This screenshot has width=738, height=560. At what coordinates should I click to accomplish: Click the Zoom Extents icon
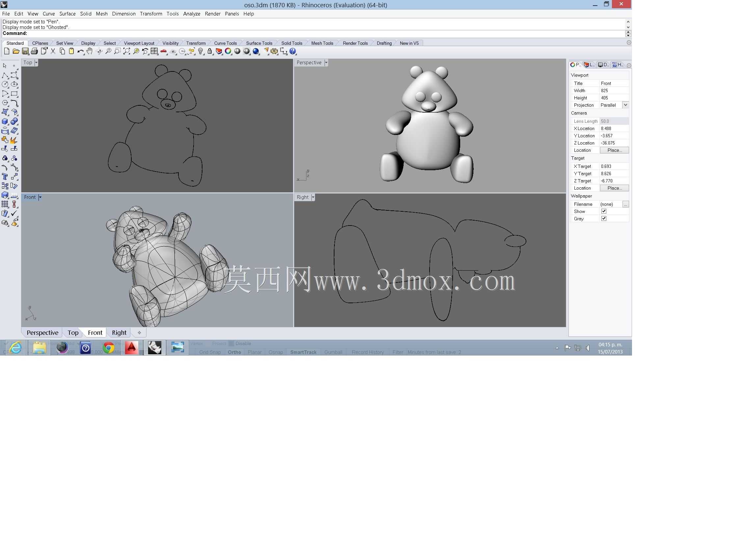(x=127, y=51)
